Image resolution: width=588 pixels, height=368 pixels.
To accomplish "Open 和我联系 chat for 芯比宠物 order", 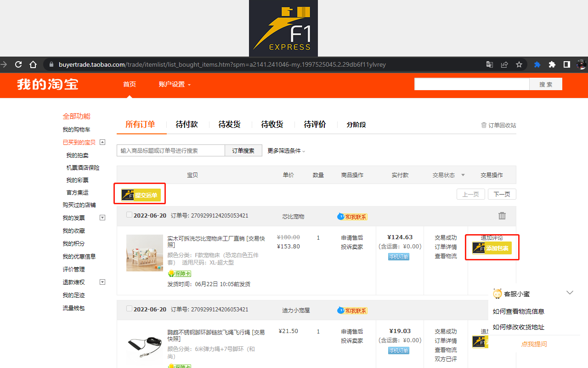I will [352, 217].
